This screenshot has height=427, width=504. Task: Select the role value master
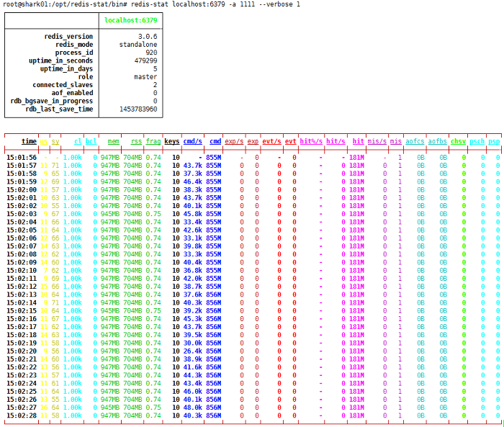coord(145,76)
